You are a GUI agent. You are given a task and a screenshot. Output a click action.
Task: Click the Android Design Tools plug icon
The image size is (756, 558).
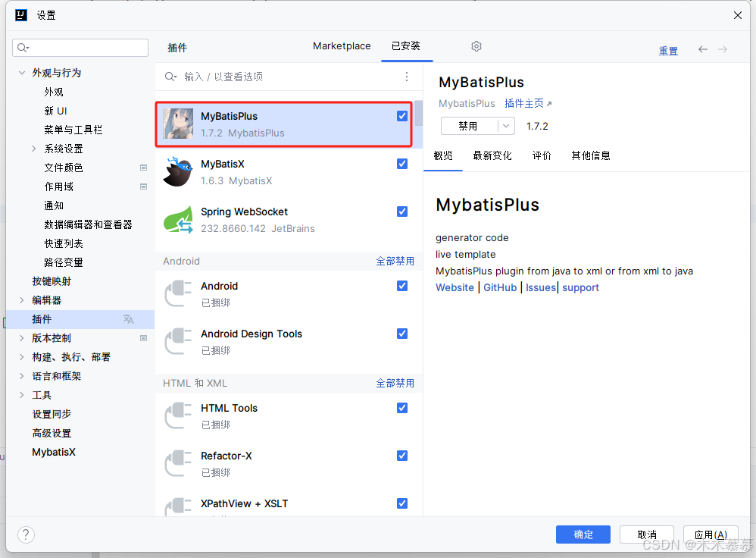pos(178,341)
